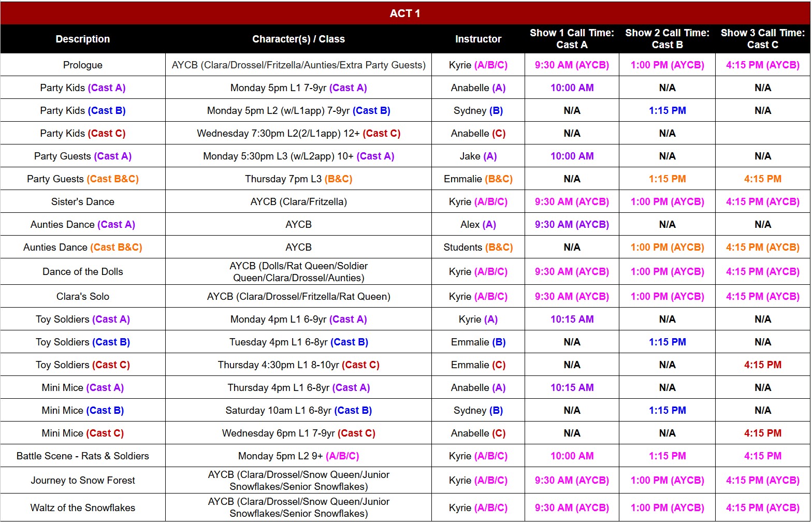Click the ACT 1 title banner
Viewport: 812px width, 522px height.
click(x=405, y=13)
